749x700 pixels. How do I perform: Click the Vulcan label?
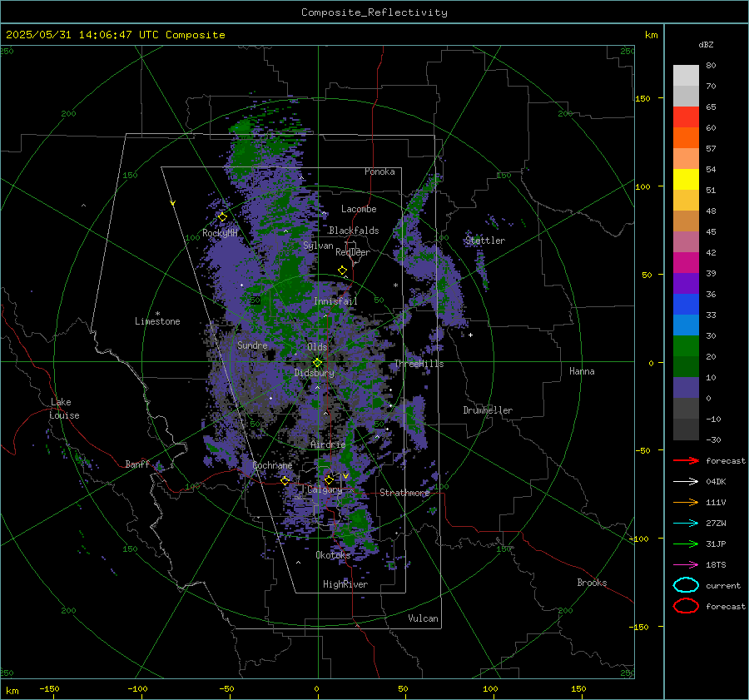point(423,618)
